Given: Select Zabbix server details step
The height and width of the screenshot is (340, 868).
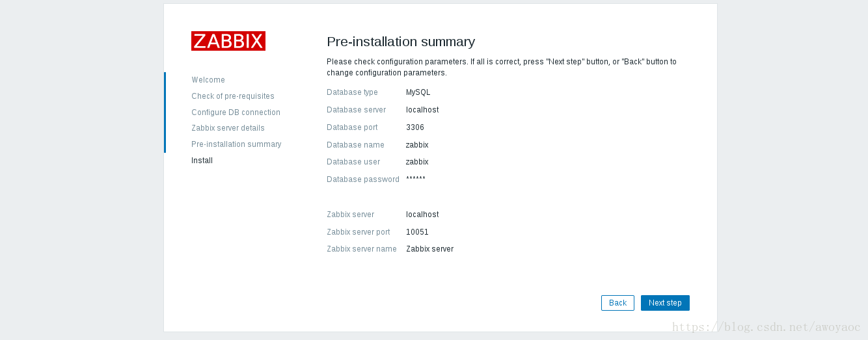Looking at the screenshot, I should (x=228, y=128).
